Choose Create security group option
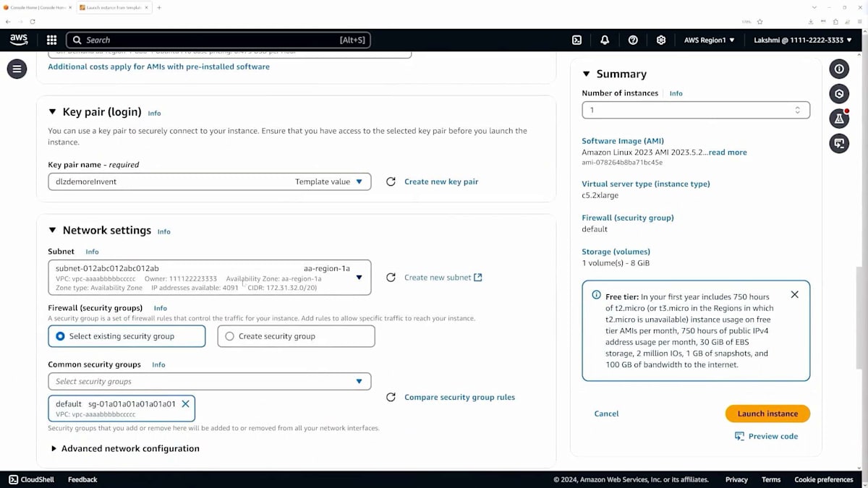Viewport: 868px width, 488px height. [x=296, y=336]
